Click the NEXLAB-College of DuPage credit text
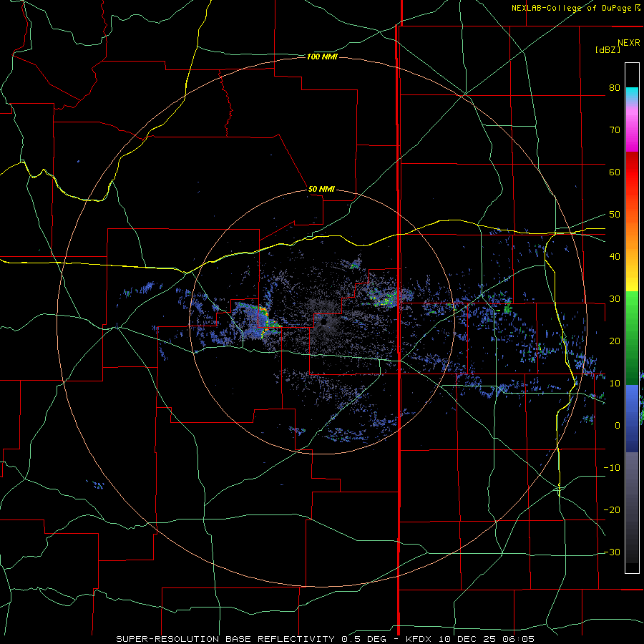The height and width of the screenshot is (644, 644). (575, 8)
